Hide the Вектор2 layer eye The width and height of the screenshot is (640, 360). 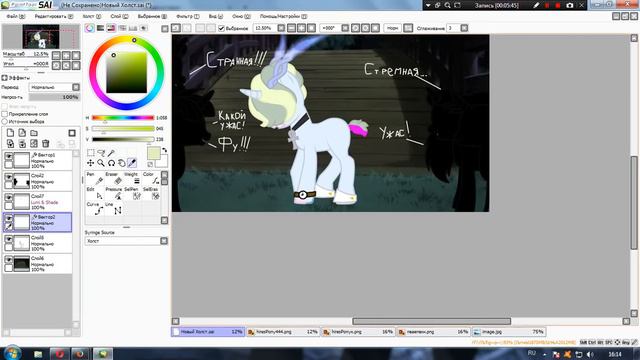tap(8, 218)
